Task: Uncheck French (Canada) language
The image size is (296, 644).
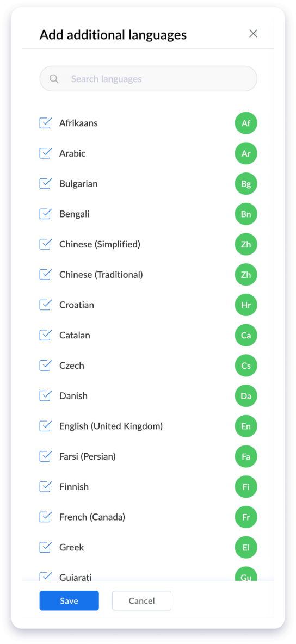Action: tap(45, 517)
